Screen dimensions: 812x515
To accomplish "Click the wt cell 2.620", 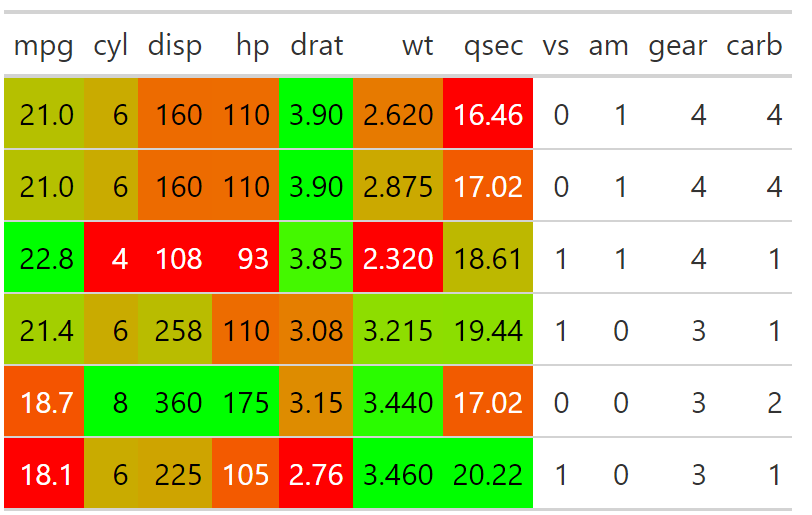I will 398,113.
